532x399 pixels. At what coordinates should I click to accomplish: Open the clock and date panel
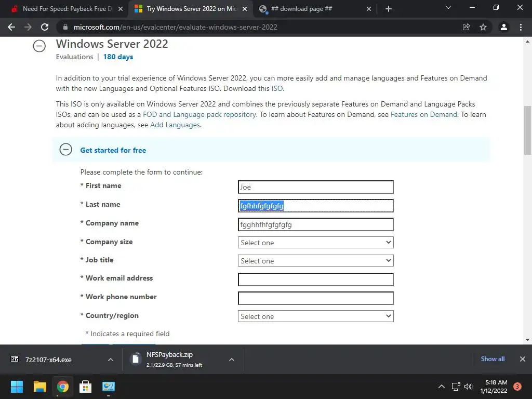point(494,387)
